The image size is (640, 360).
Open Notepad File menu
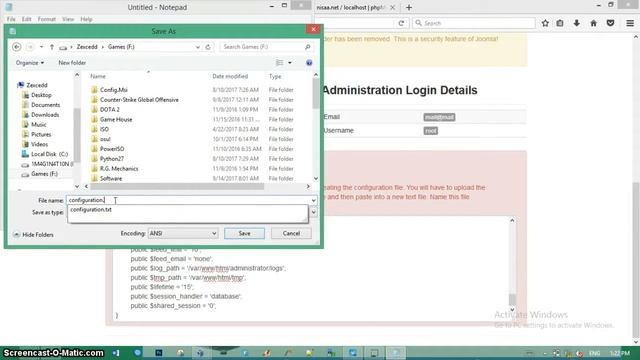(11, 19)
